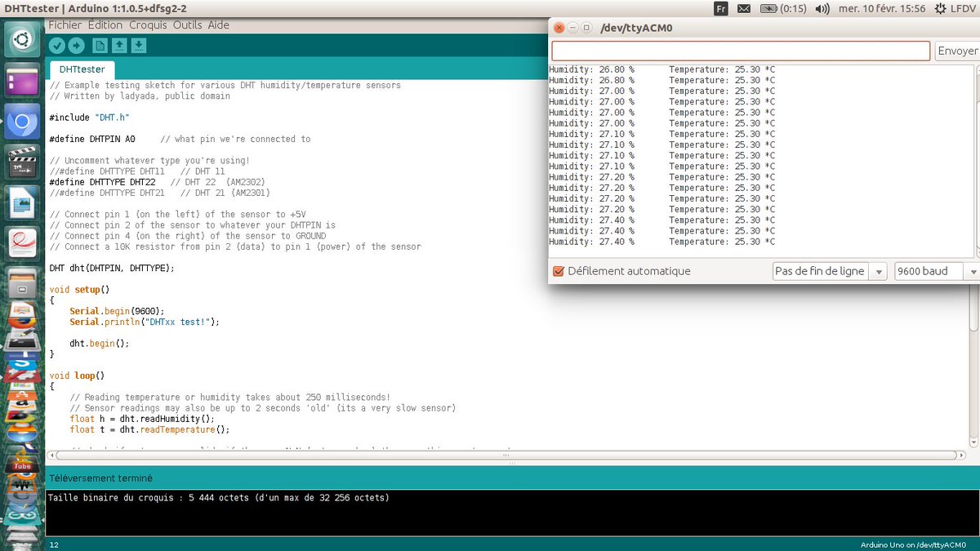The image size is (980, 551).
Task: Open the battery indicator showing 0:15
Action: [783, 8]
